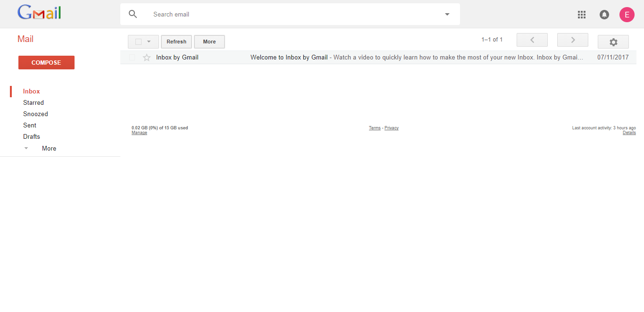This screenshot has width=644, height=312.
Task: Tick the select-all checkbox in toolbar
Action: click(138, 42)
